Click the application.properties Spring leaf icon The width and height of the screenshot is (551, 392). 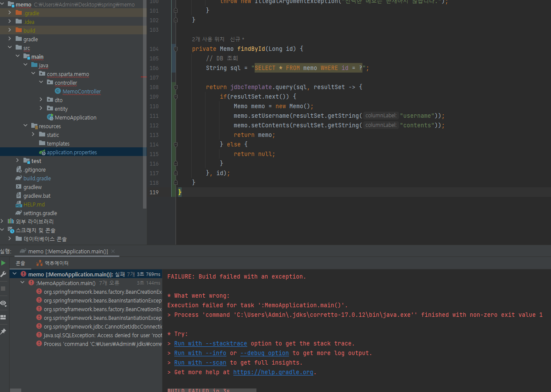pos(42,152)
